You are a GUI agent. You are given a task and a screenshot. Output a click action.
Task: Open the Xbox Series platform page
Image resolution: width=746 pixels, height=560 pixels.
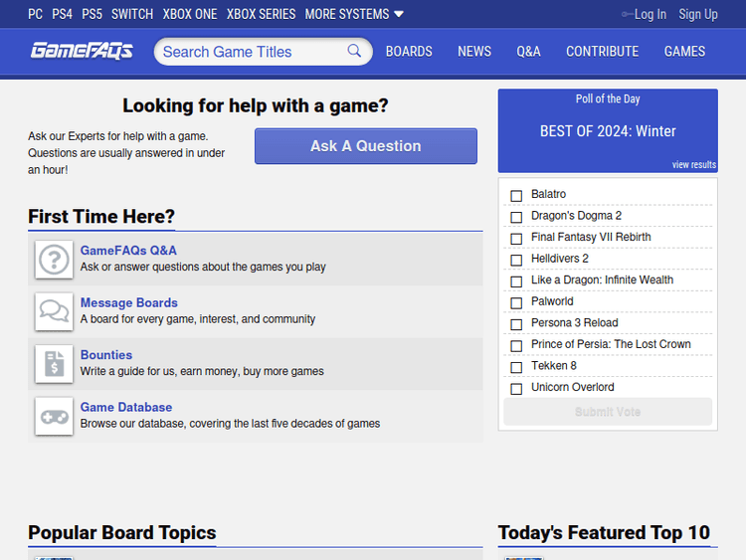[262, 14]
